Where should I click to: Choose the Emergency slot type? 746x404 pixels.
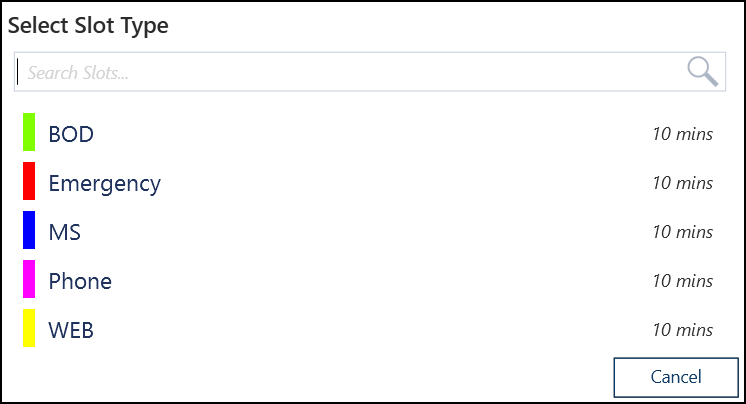click(x=104, y=183)
